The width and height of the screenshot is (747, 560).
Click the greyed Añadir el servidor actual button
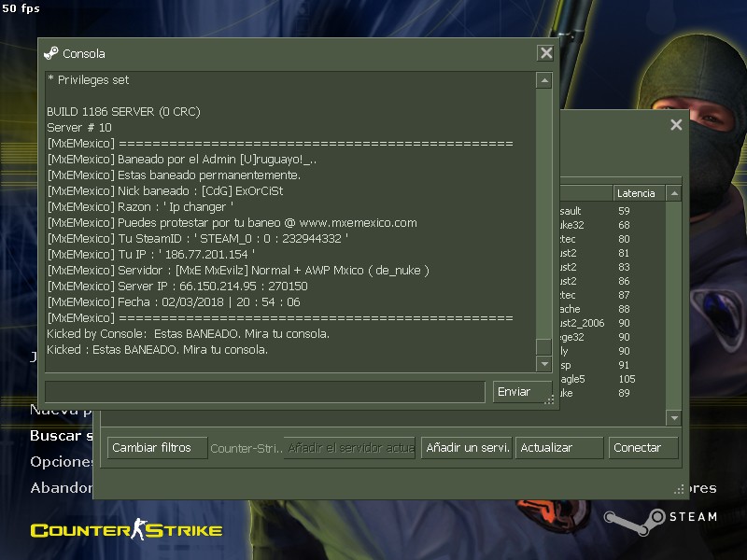pos(349,448)
